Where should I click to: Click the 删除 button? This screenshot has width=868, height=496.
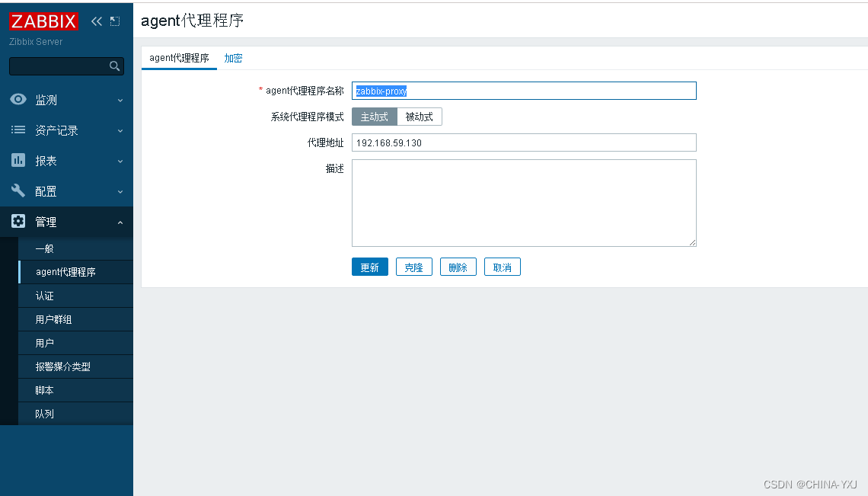(x=458, y=267)
